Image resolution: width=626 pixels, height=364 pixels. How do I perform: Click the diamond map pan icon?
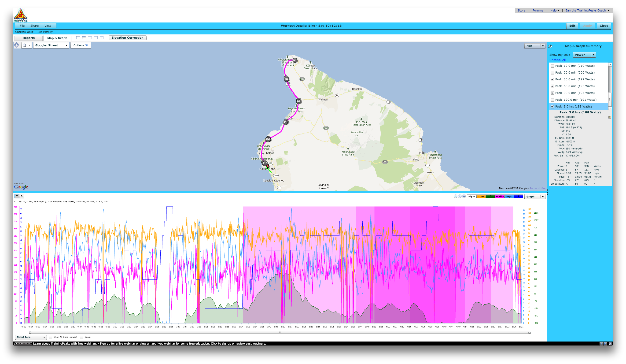tap(17, 45)
